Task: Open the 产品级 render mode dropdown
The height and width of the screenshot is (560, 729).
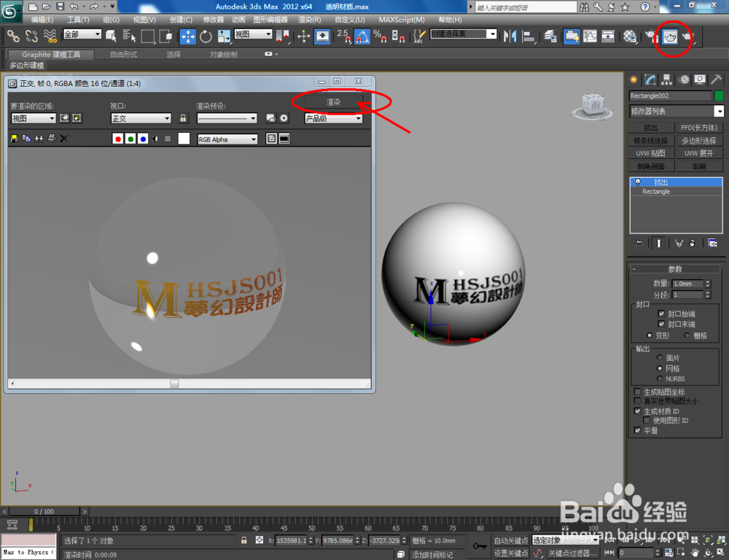Action: point(333,119)
